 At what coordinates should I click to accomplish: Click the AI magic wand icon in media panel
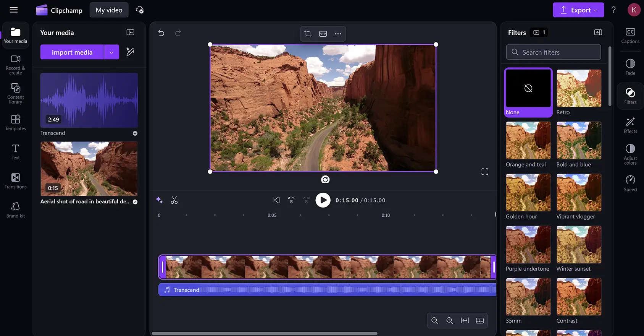[130, 52]
